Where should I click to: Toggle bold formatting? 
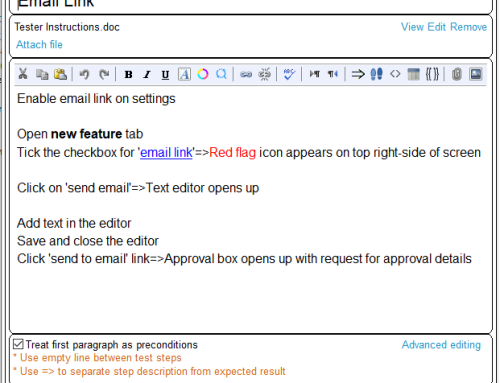pyautogui.click(x=128, y=74)
